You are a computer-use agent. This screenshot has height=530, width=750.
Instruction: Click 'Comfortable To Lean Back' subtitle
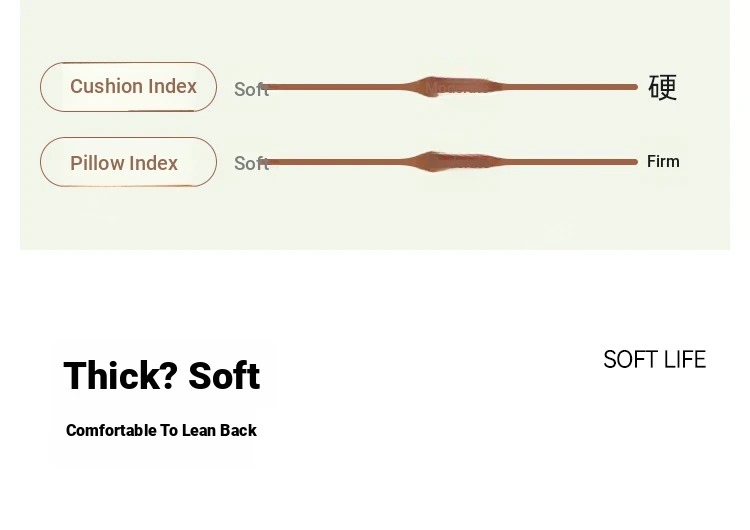[x=161, y=430]
